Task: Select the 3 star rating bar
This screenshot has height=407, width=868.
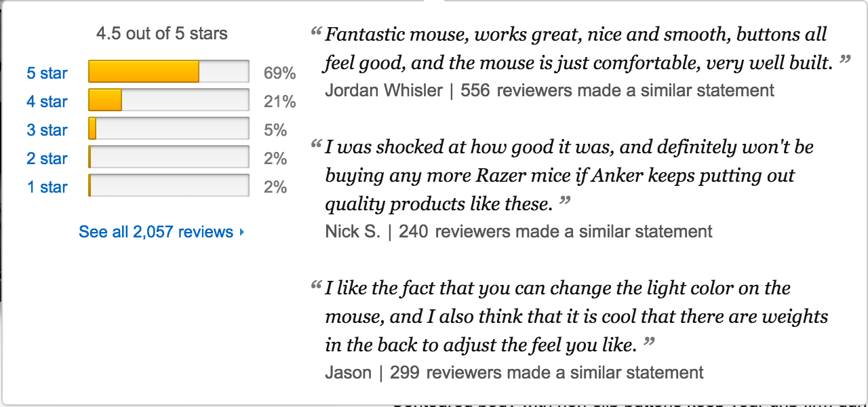Action: (x=169, y=128)
